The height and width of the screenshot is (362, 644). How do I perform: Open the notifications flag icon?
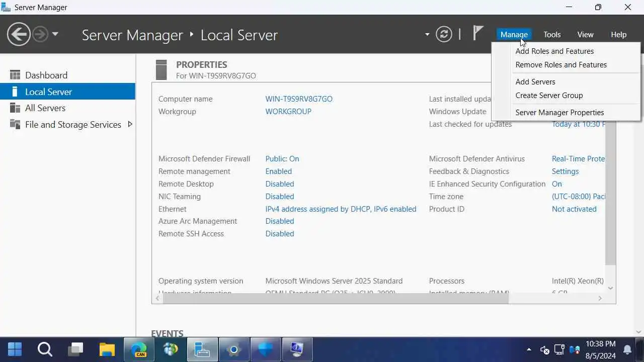point(478,33)
